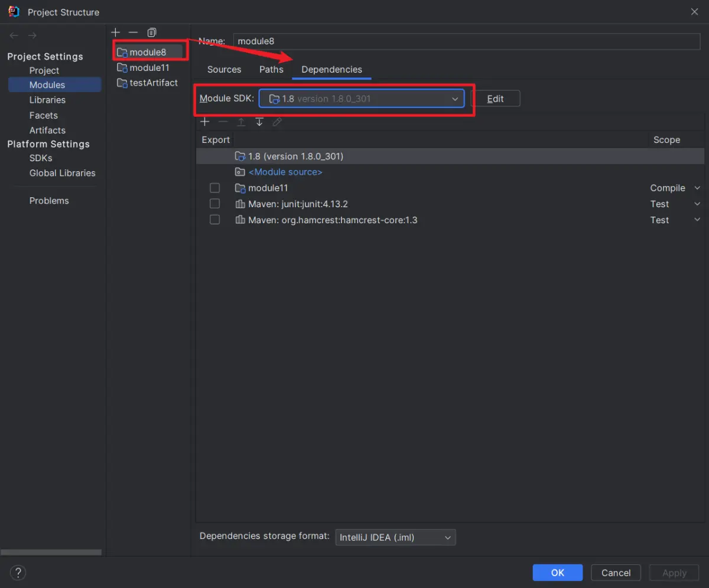Move the dependency down with the arrow icon
Screen dimensions: 709x588
click(x=259, y=122)
